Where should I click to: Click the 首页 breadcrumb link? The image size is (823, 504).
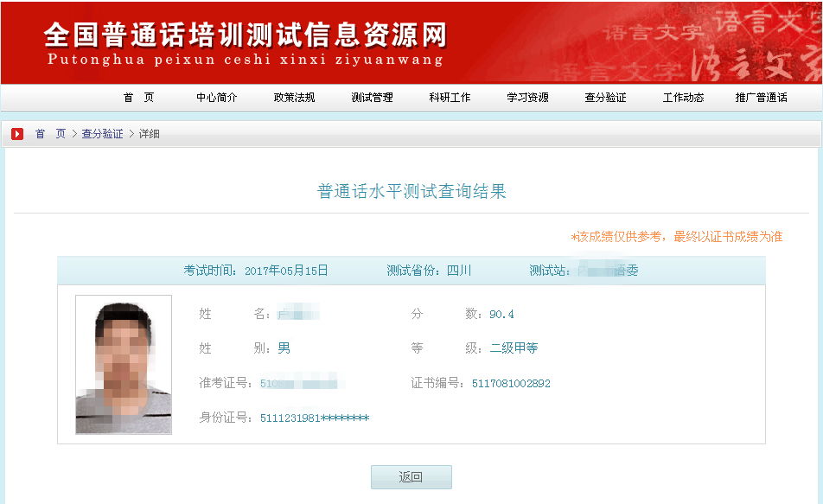coord(50,134)
